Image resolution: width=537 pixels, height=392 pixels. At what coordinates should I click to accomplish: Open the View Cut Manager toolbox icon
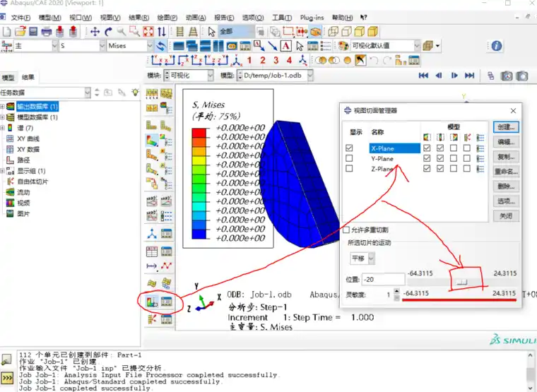(167, 302)
